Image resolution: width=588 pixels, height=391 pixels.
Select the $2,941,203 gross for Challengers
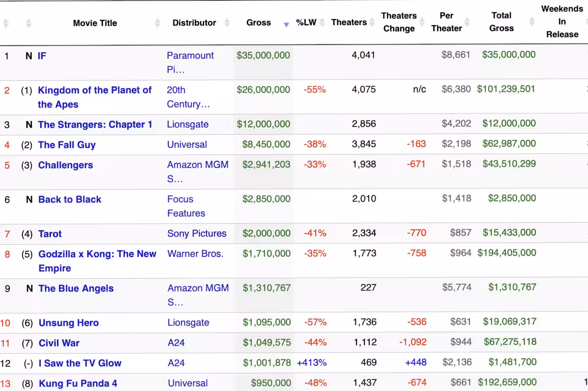[266, 164]
